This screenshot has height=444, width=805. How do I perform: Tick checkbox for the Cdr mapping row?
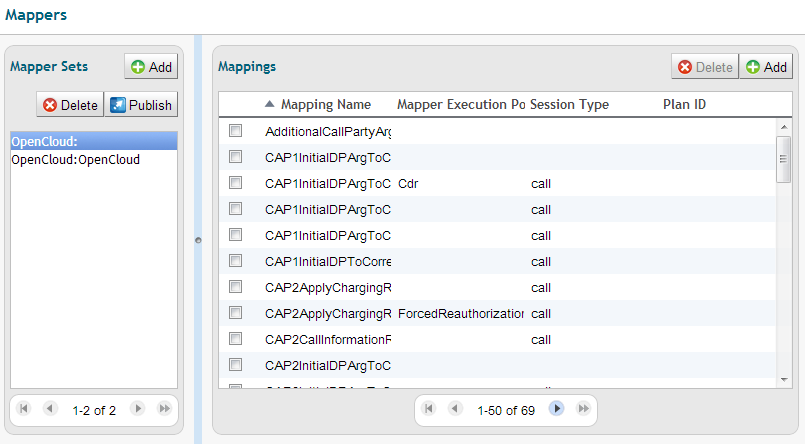(236, 183)
